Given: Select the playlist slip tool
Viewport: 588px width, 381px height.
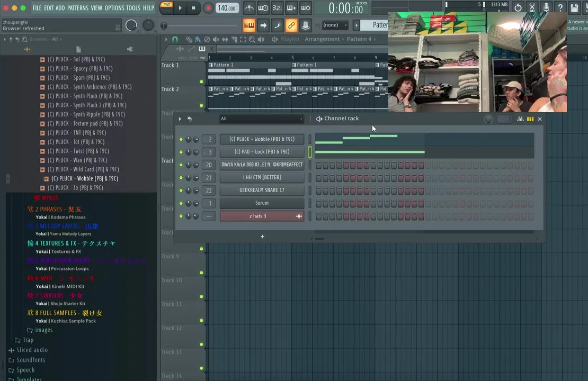Looking at the screenshot, I should 225,39.
